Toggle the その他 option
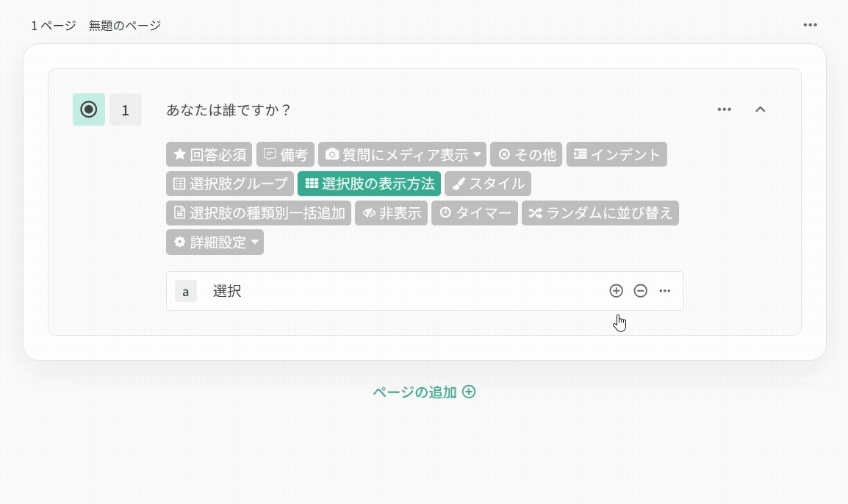 coord(526,155)
